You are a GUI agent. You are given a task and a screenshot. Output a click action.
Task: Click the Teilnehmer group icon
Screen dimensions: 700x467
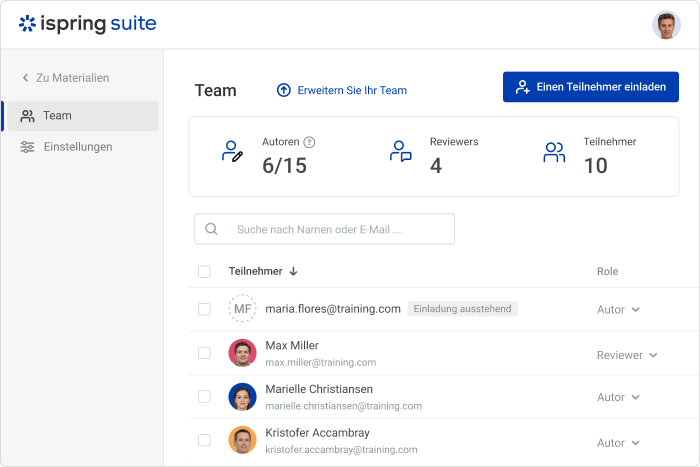coord(554,152)
